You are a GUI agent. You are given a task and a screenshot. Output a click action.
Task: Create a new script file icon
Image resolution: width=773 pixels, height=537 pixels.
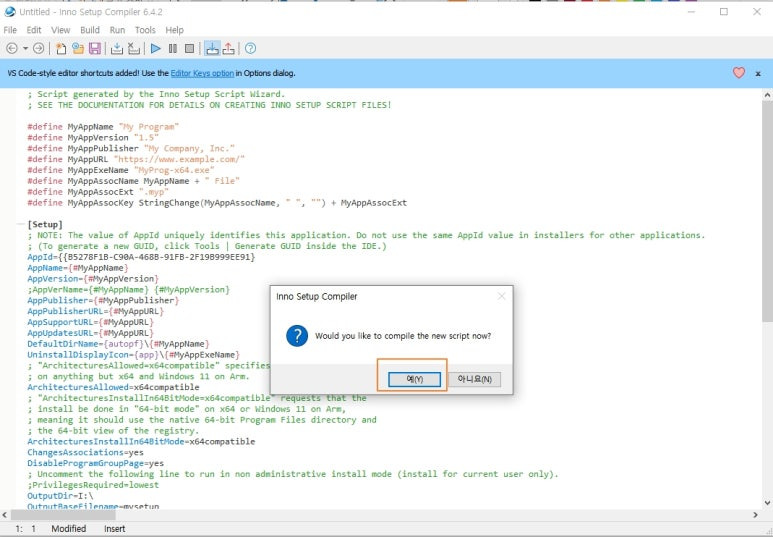(61, 48)
